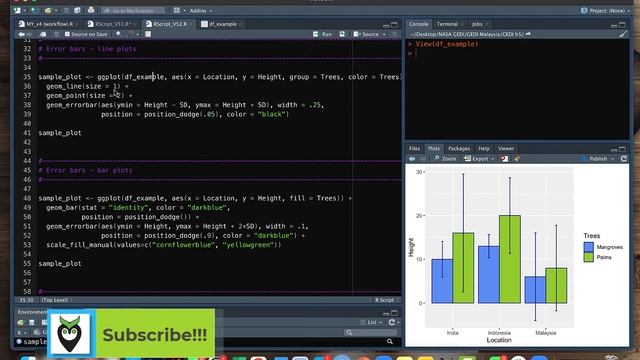The image size is (640, 360).
Task: Maximize the source editor pane
Action: point(394,25)
